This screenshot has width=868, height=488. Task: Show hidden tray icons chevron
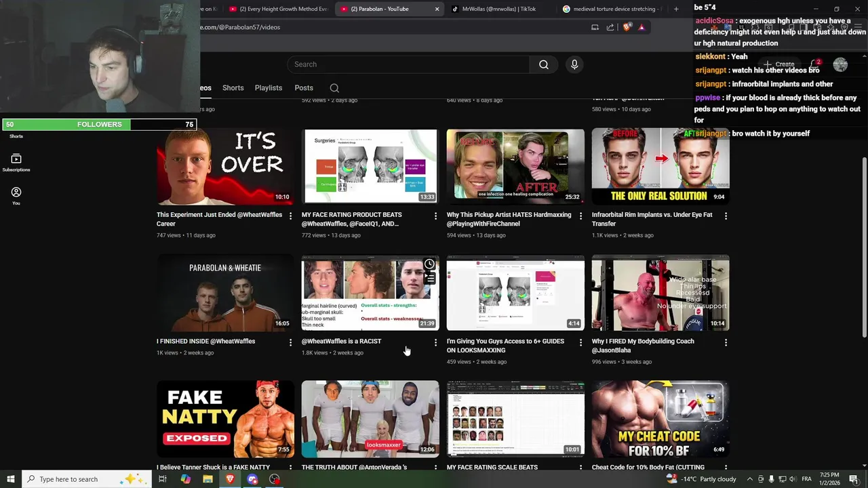(750, 479)
